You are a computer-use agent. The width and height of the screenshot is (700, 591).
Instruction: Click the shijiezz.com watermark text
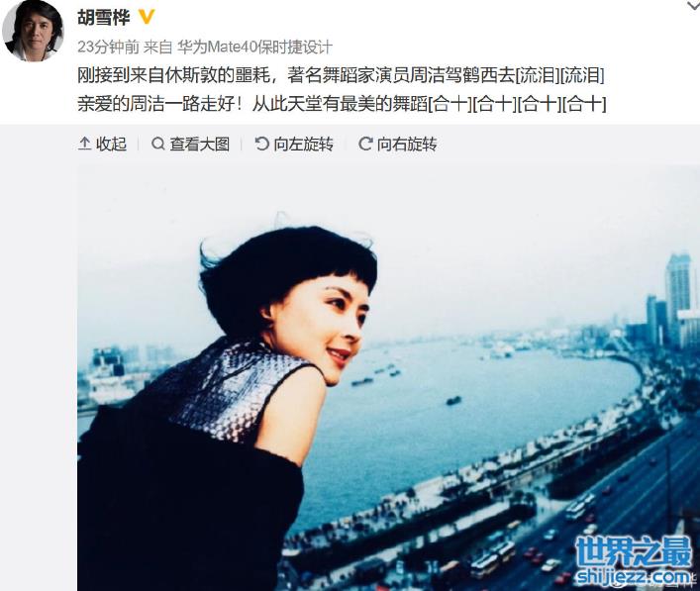633,576
